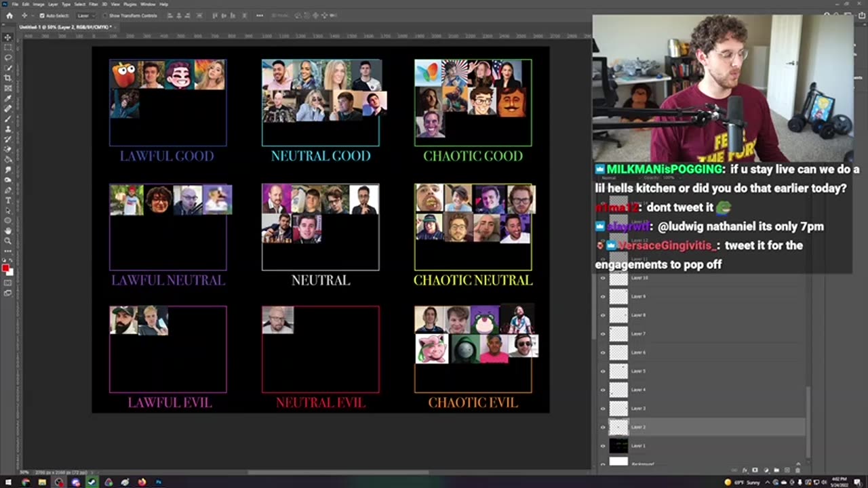Select the Ellipse shape tool

(x=7, y=220)
